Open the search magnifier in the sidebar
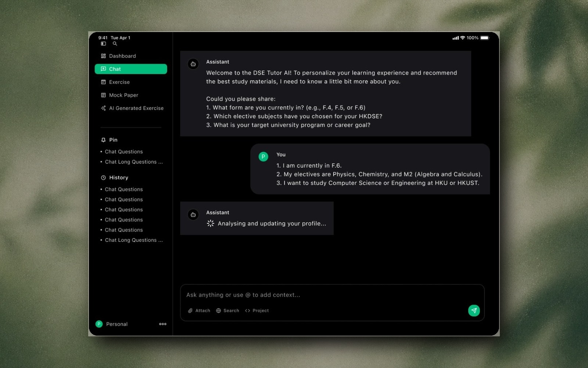Viewport: 588px width, 368px height. [x=115, y=44]
